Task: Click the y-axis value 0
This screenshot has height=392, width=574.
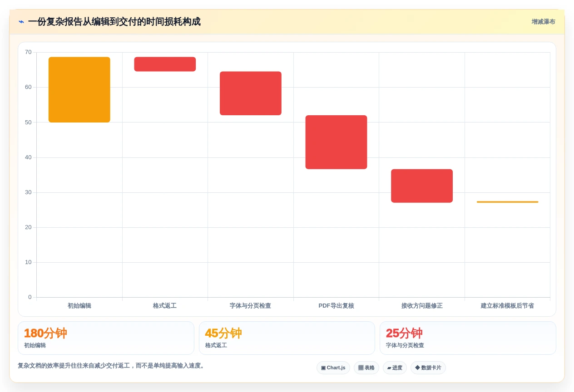Action: (x=30, y=297)
